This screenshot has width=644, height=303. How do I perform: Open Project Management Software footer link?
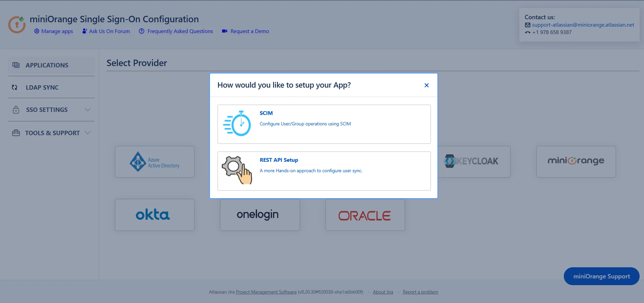click(266, 292)
